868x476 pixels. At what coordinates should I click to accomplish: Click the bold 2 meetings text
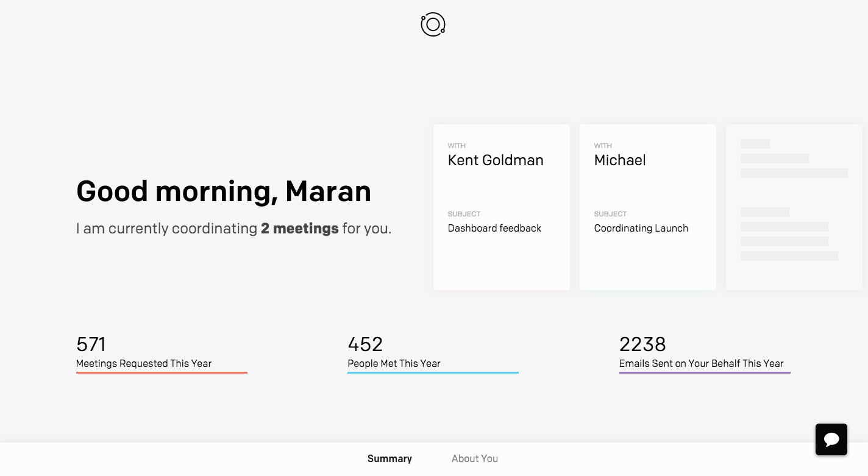click(299, 229)
